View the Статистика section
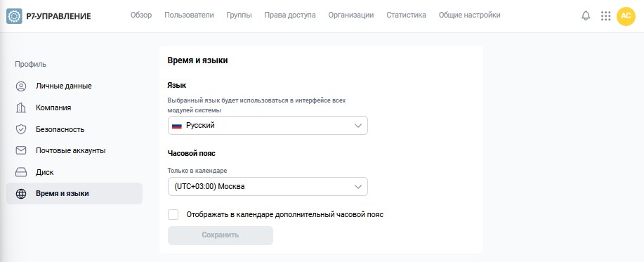Screen dimensions: 644x262 406,15
